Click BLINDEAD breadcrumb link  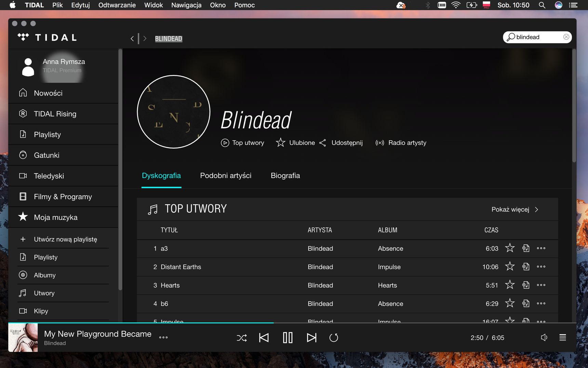pyautogui.click(x=169, y=39)
